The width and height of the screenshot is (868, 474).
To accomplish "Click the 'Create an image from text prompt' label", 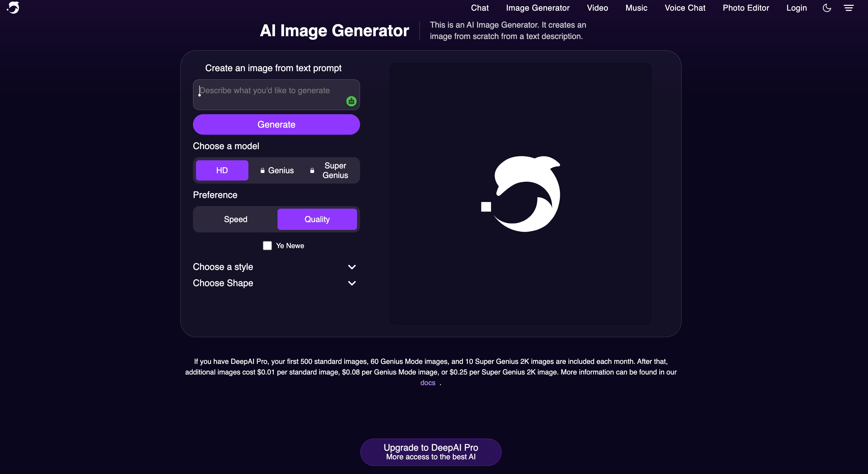I will (x=273, y=68).
